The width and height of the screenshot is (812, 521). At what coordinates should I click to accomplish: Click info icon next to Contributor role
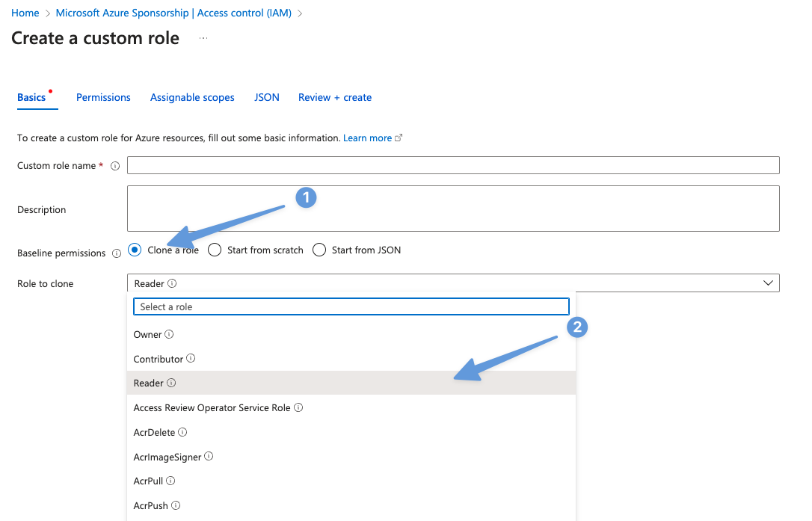pos(191,359)
